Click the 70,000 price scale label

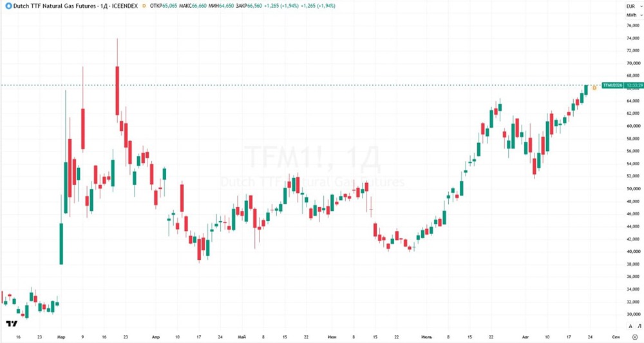pos(633,63)
